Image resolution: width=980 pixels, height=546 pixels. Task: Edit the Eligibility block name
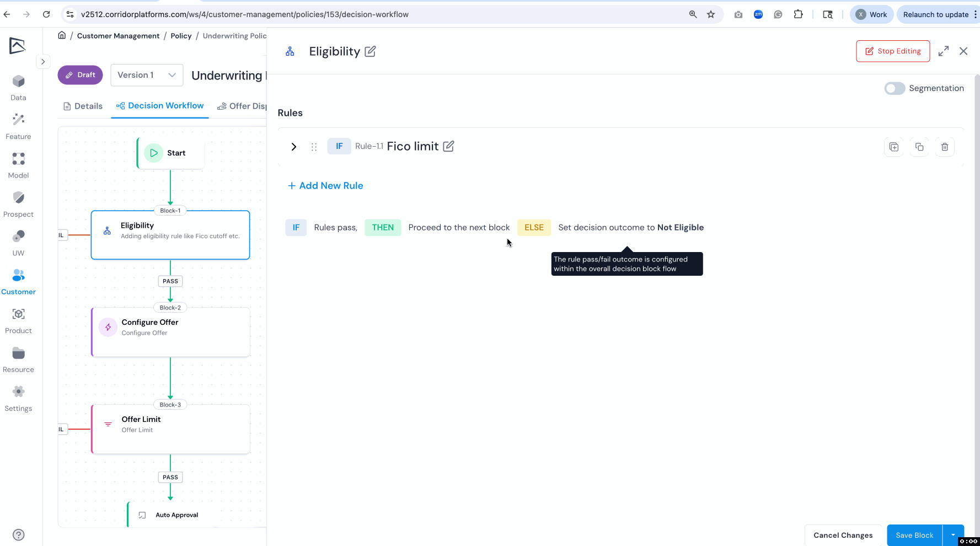(370, 51)
